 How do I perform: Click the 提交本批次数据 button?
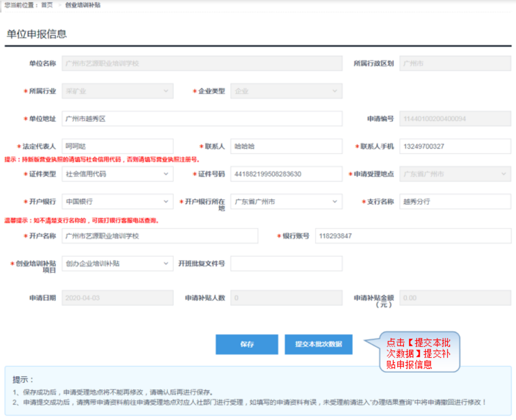tap(318, 344)
